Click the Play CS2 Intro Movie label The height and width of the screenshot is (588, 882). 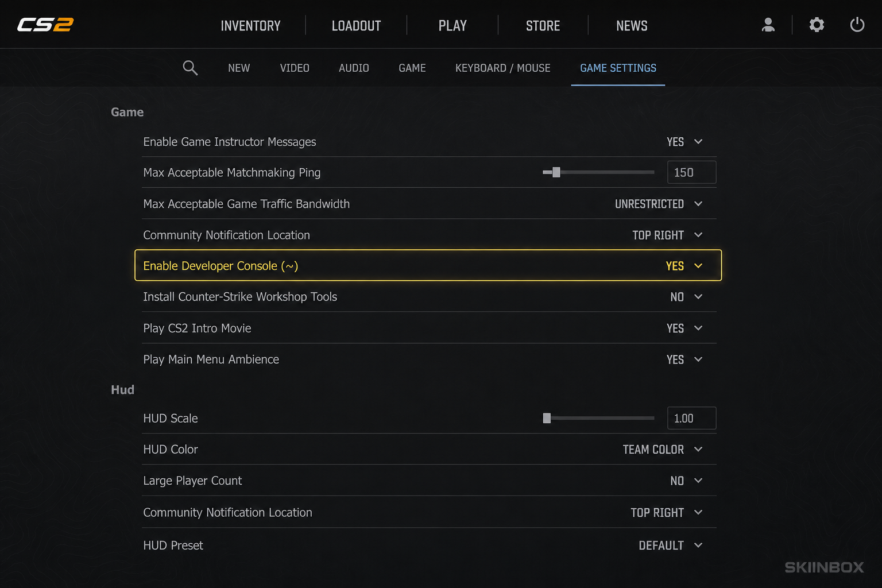click(x=197, y=328)
